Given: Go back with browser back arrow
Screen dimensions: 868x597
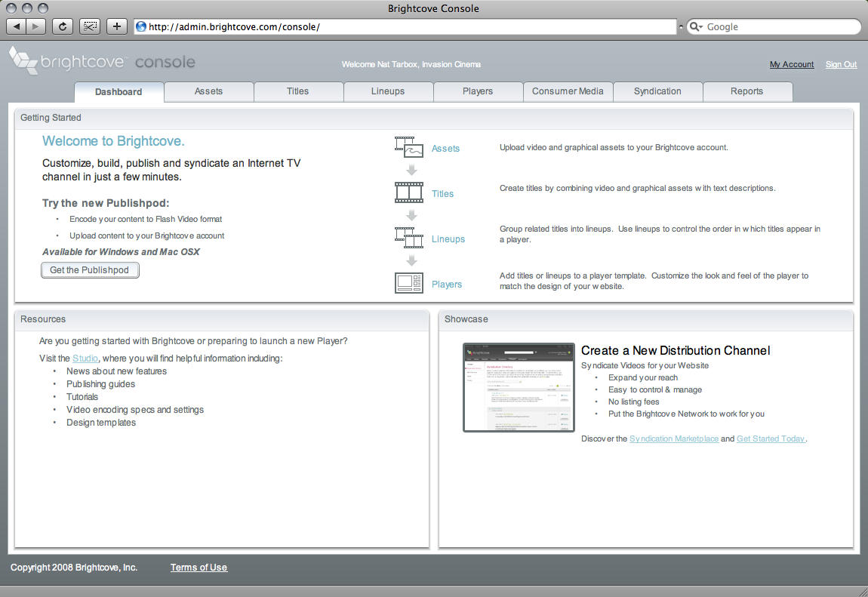Looking at the screenshot, I should coord(16,26).
